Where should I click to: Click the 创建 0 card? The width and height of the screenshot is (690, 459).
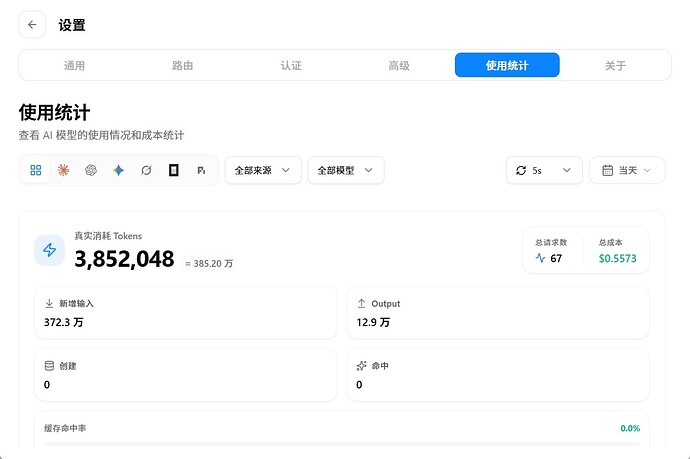click(186, 375)
